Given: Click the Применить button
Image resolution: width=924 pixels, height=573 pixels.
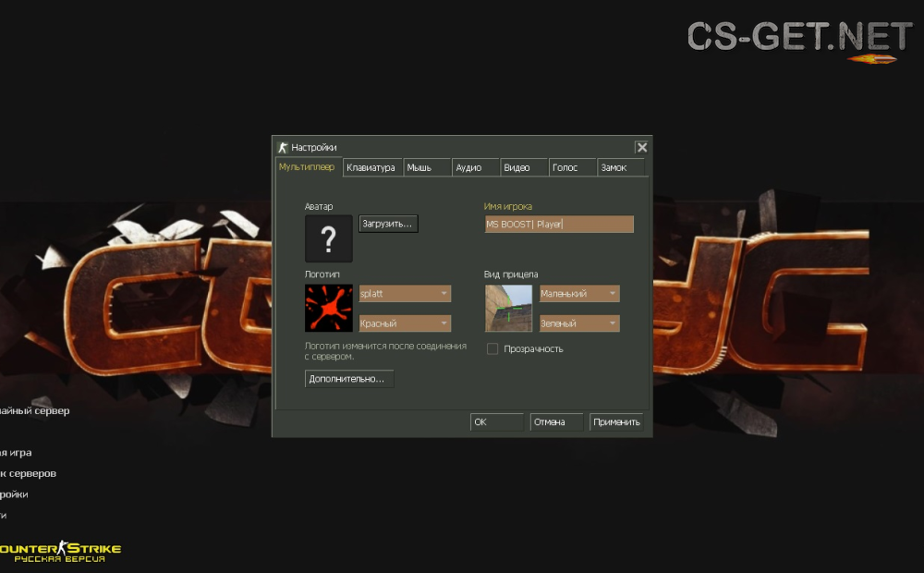Looking at the screenshot, I should [x=616, y=422].
